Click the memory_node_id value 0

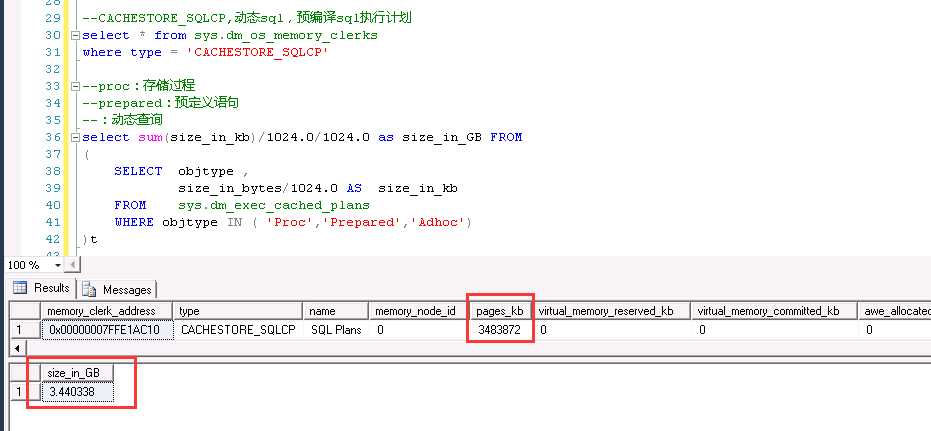419,330
